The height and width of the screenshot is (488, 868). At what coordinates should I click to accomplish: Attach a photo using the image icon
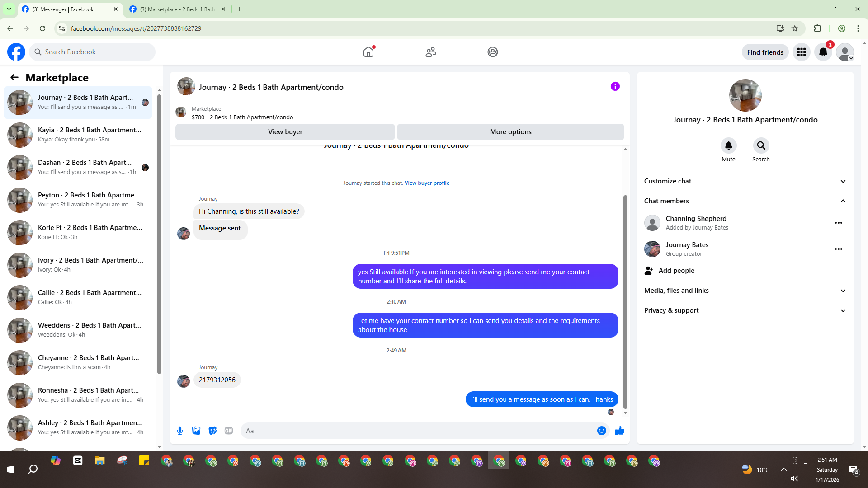click(196, 431)
